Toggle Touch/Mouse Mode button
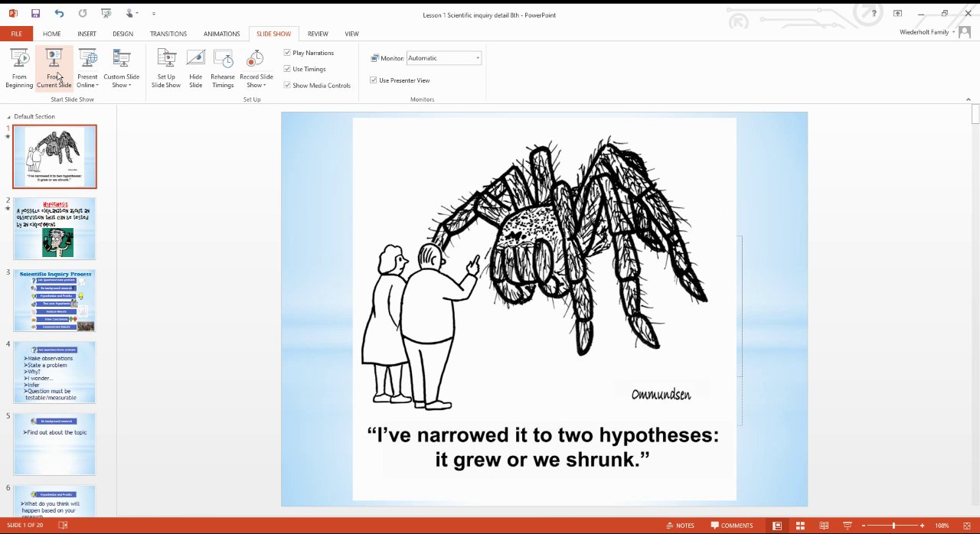Screen dimensions: 980x534 click(x=131, y=14)
